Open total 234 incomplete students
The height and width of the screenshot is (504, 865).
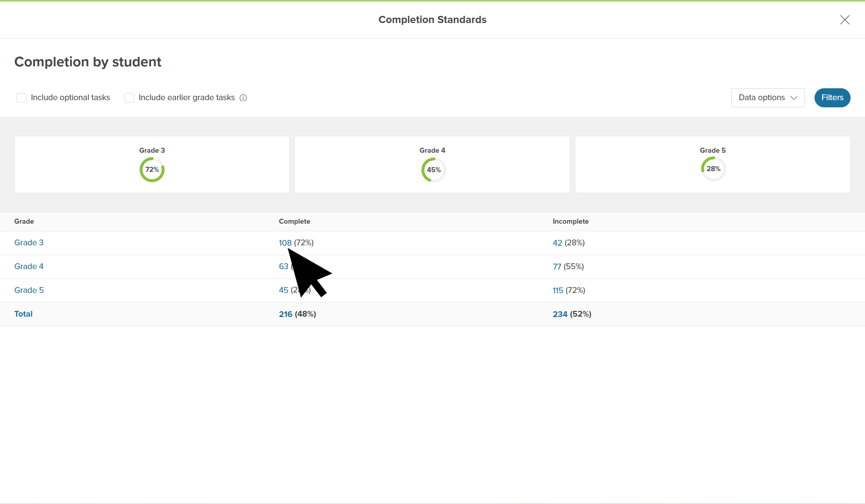(x=560, y=314)
